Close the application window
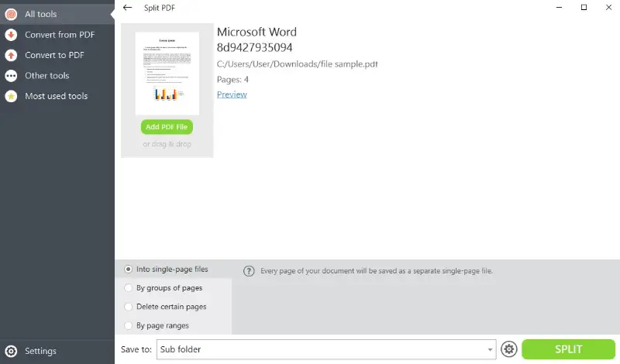The image size is (620, 364). (608, 8)
